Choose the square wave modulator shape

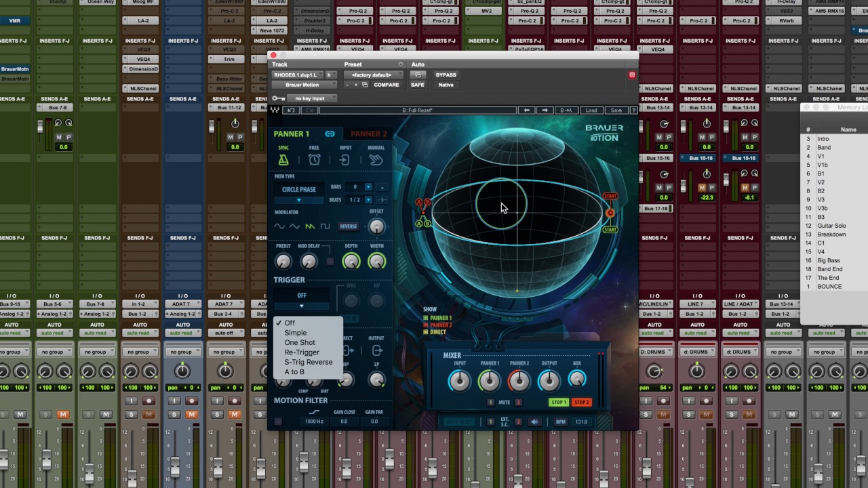pos(325,226)
